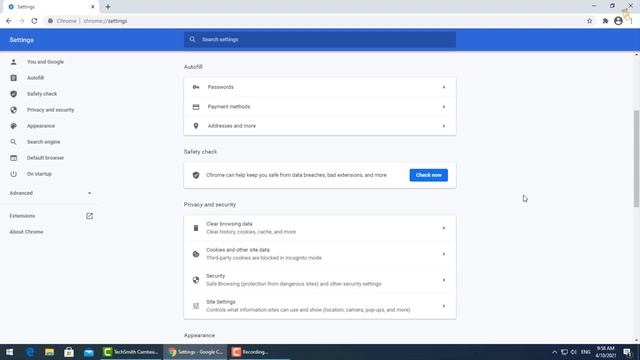Open Security row via its right arrow
The height and width of the screenshot is (360, 640).
(444, 280)
